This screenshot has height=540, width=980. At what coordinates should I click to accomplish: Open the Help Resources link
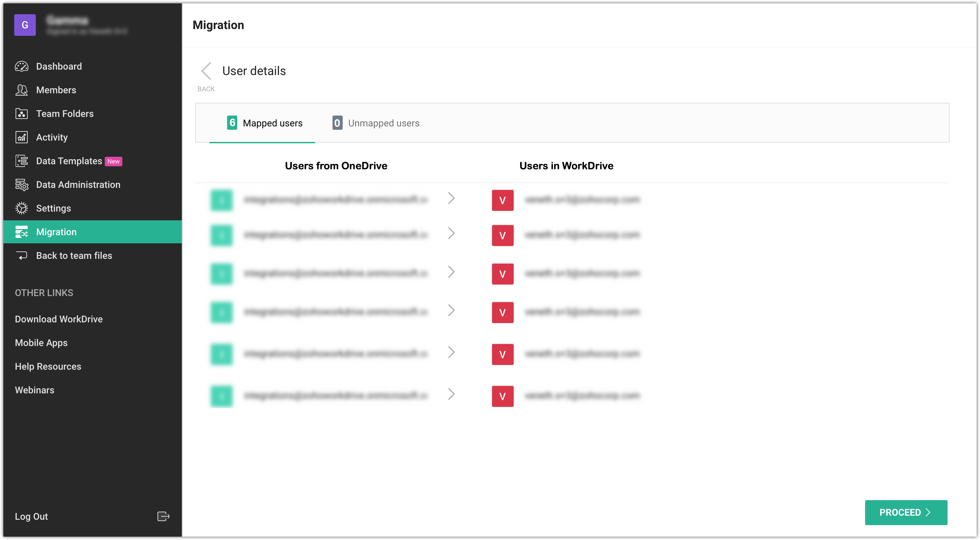(48, 366)
